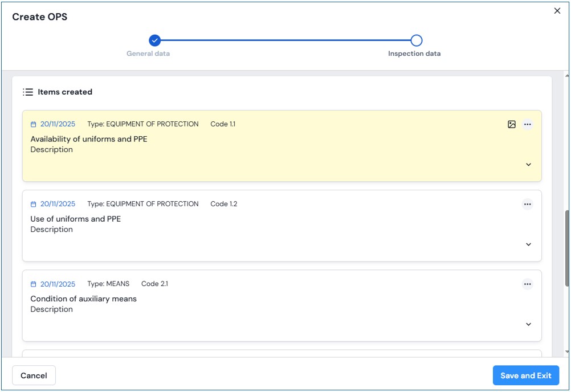Image resolution: width=571 pixels, height=392 pixels.
Task: Expand Use of uniforms and PPE item
Action: click(528, 244)
